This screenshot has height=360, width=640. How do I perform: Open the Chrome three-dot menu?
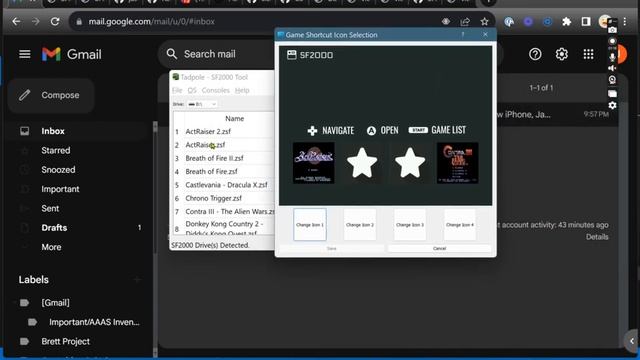pyautogui.click(x=624, y=21)
